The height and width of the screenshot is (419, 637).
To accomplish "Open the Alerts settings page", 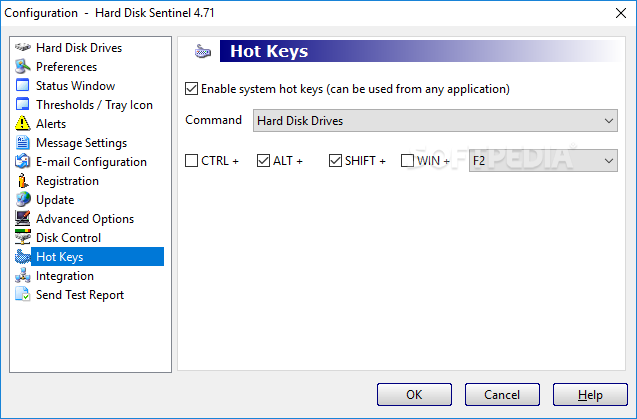I will pyautogui.click(x=51, y=124).
